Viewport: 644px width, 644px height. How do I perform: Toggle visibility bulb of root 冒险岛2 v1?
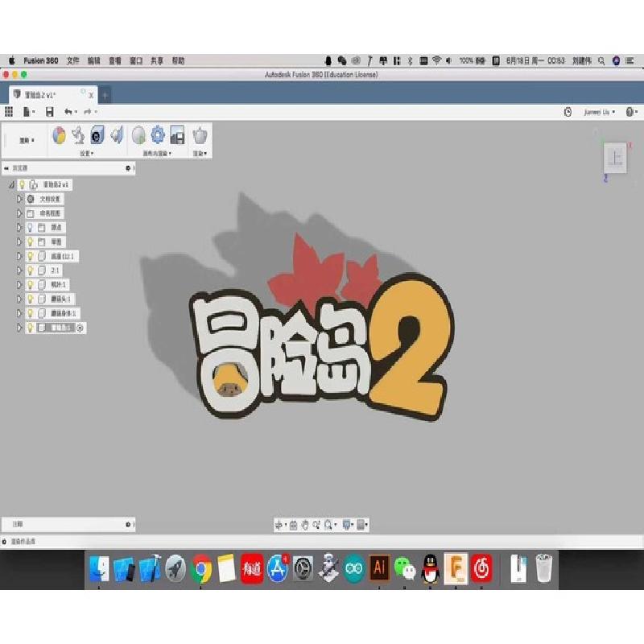pos(23,184)
